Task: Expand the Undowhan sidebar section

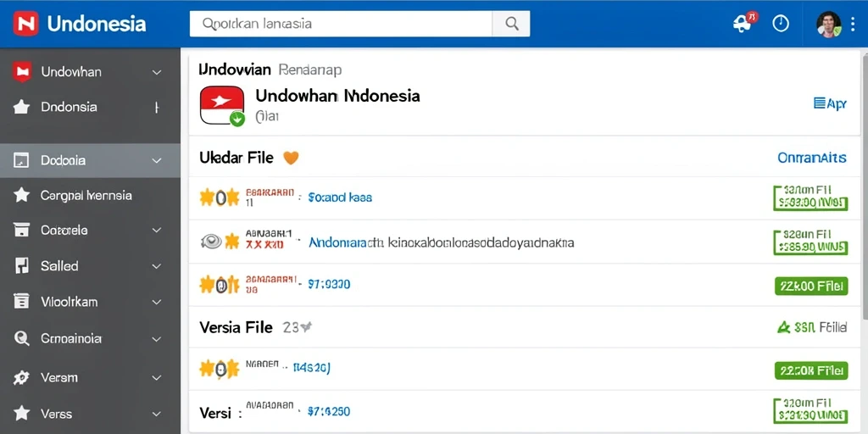Action: [x=157, y=72]
